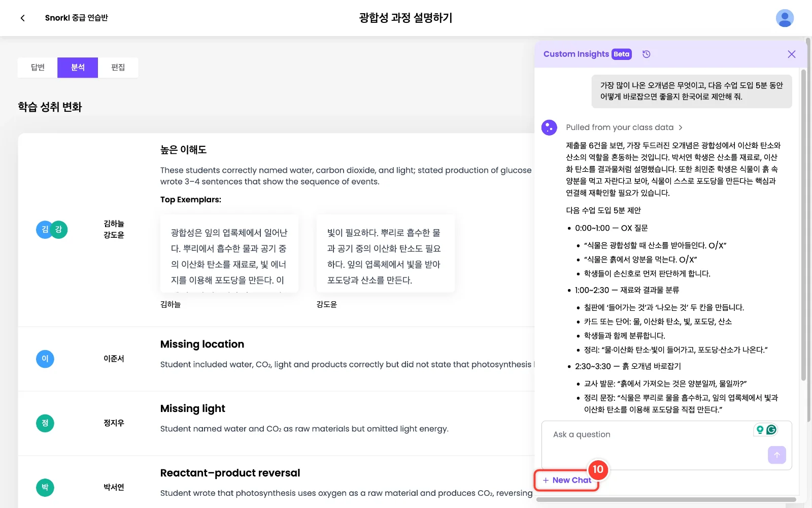This screenshot has width=812, height=508.
Task: Click the 높은 이해도 heading
Action: tap(183, 150)
